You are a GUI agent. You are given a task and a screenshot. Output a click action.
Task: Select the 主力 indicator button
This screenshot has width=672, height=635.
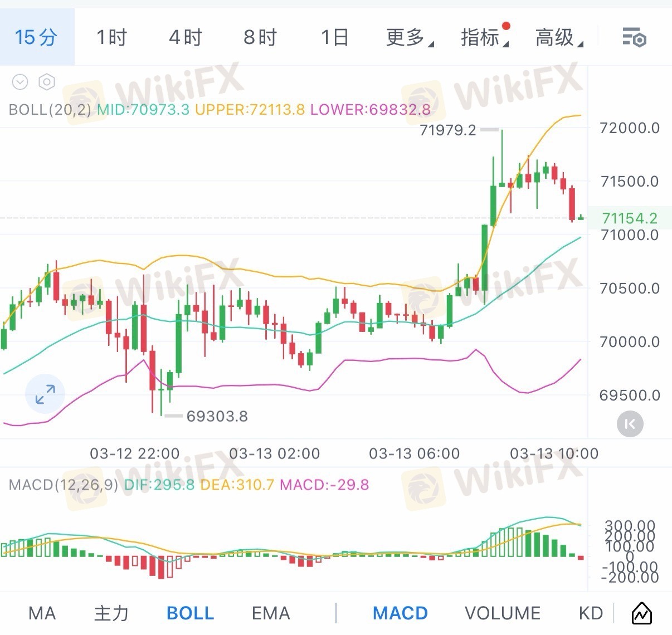111,613
